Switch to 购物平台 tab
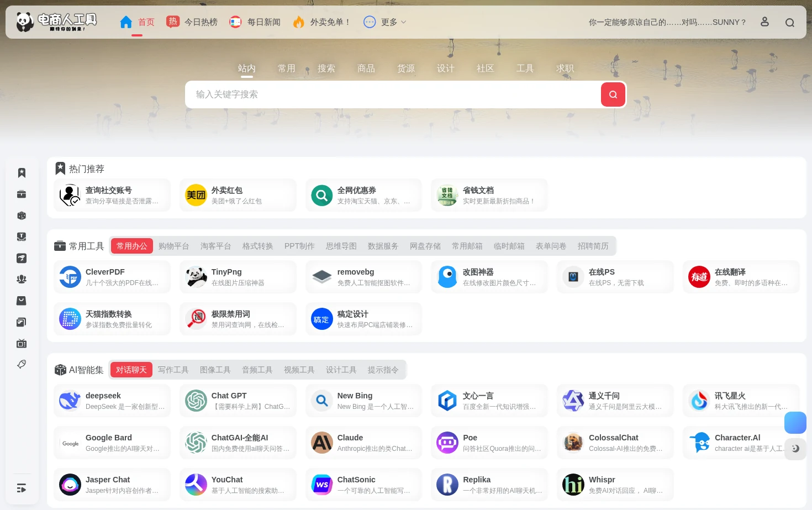The height and width of the screenshot is (510, 812). tap(174, 246)
